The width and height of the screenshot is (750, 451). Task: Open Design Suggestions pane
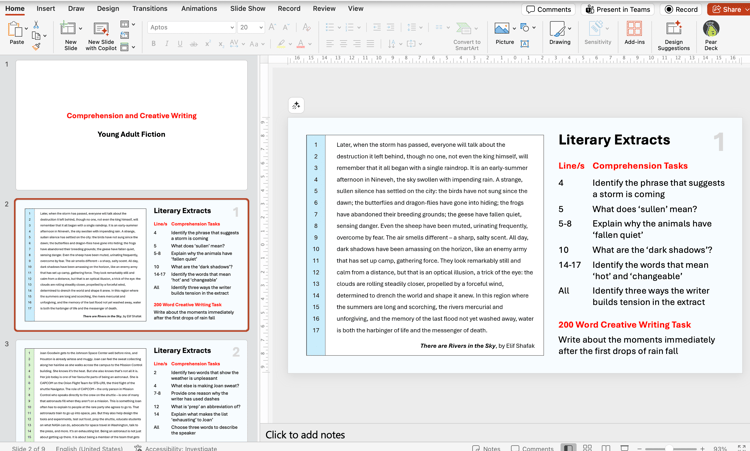(x=673, y=34)
